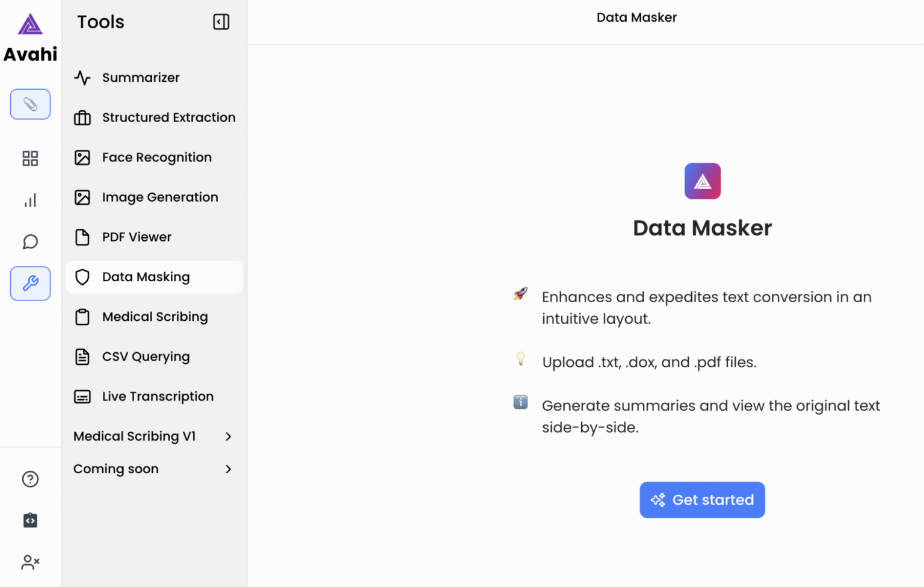Click the Data Masker app thumbnail
The height and width of the screenshot is (587, 924).
(702, 181)
